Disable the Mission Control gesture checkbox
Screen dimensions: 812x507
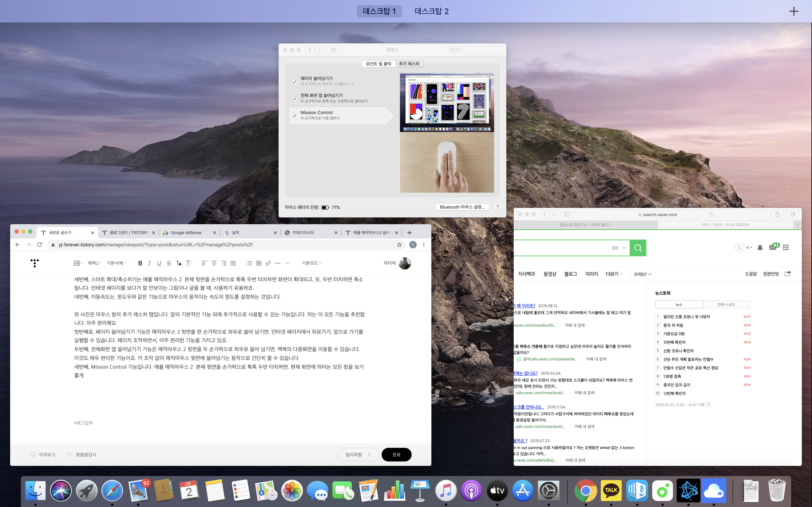pos(295,116)
